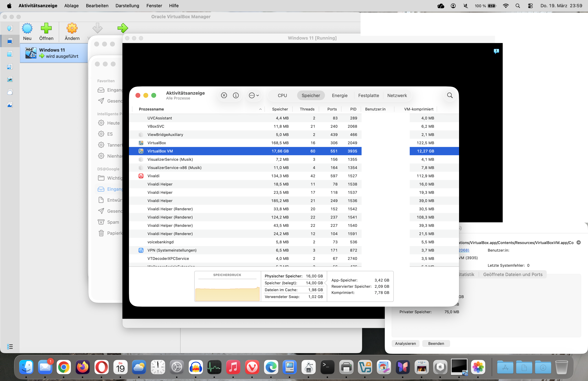This screenshot has width=588, height=381.
Task: Select the Windows 11 machine in VirtualBox Manager
Action: tap(54, 53)
